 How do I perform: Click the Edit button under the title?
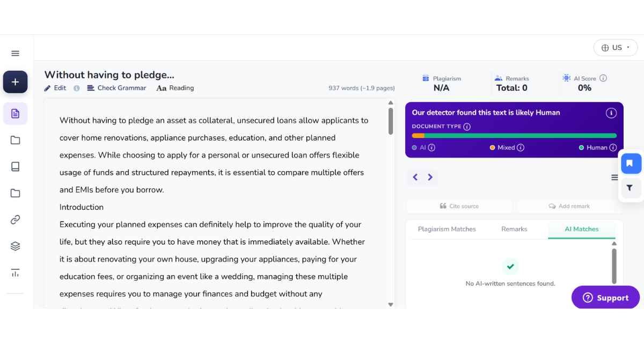(55, 88)
